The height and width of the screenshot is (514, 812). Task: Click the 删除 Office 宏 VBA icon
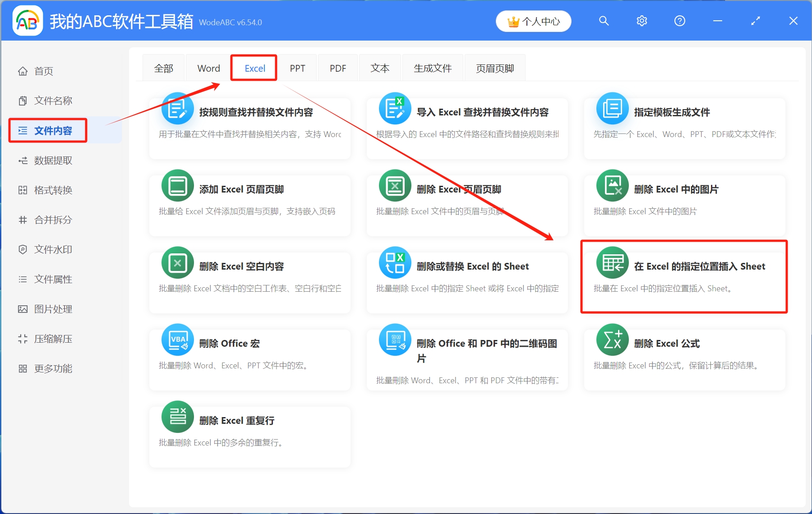tap(177, 340)
